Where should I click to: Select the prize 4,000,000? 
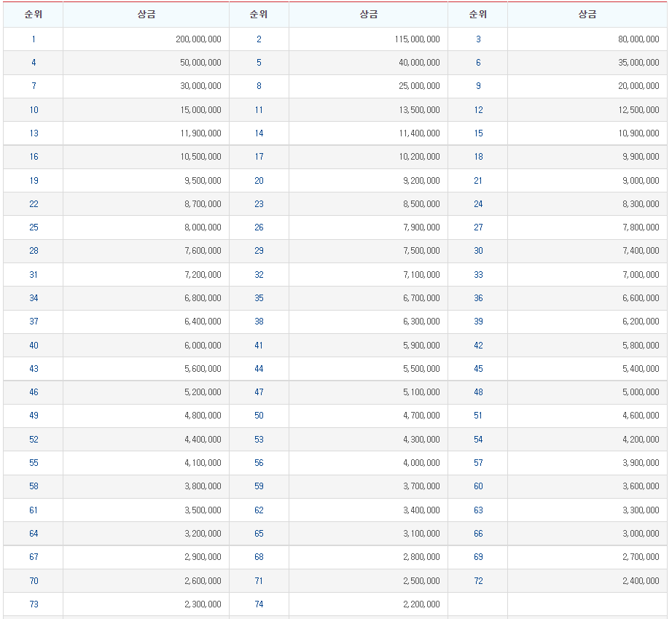421,462
